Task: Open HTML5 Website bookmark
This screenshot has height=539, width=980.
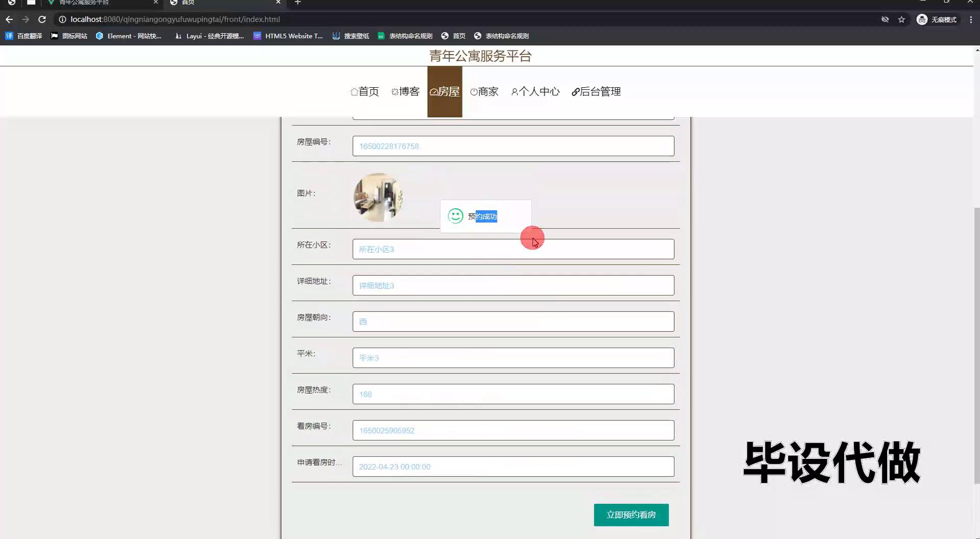Action: (288, 36)
